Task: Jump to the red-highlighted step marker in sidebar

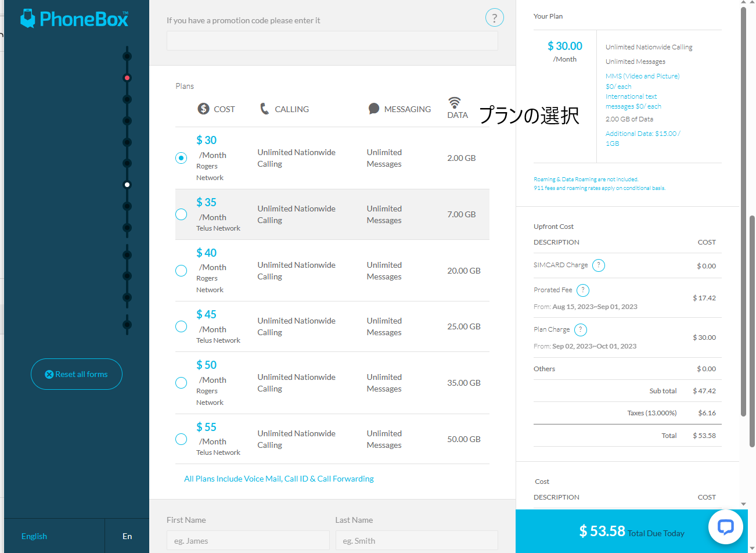Action: pos(127,78)
